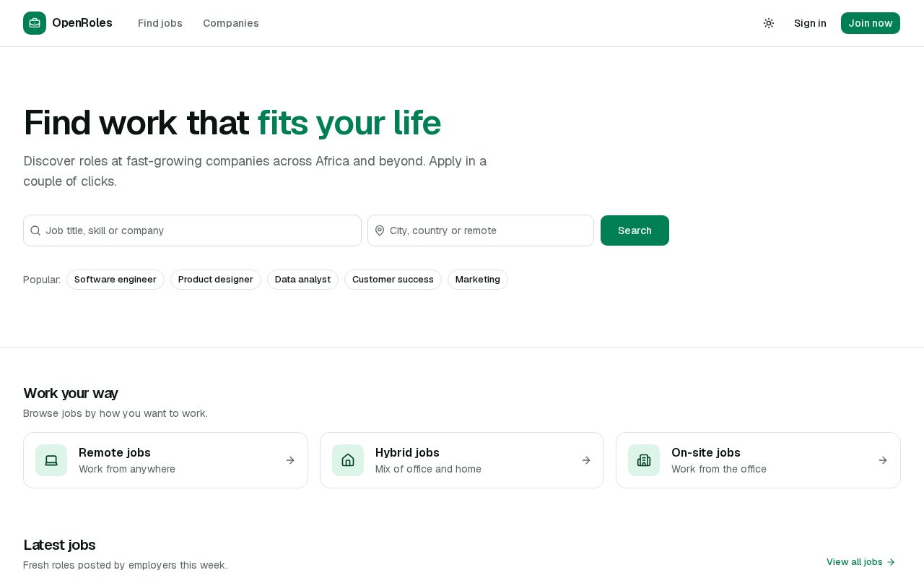Focus the City, country or remote field
The image size is (924, 578).
click(481, 230)
